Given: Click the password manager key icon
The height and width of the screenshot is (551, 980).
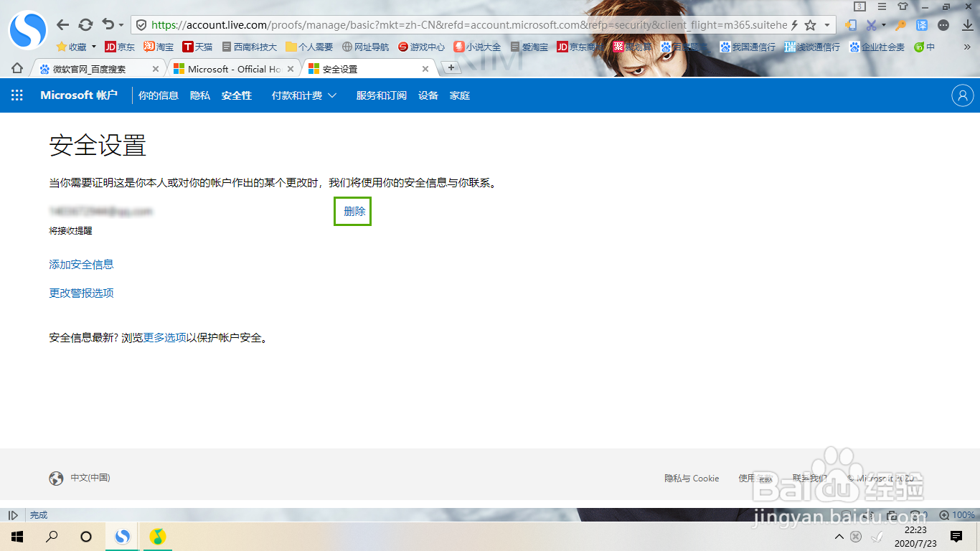Looking at the screenshot, I should [901, 24].
